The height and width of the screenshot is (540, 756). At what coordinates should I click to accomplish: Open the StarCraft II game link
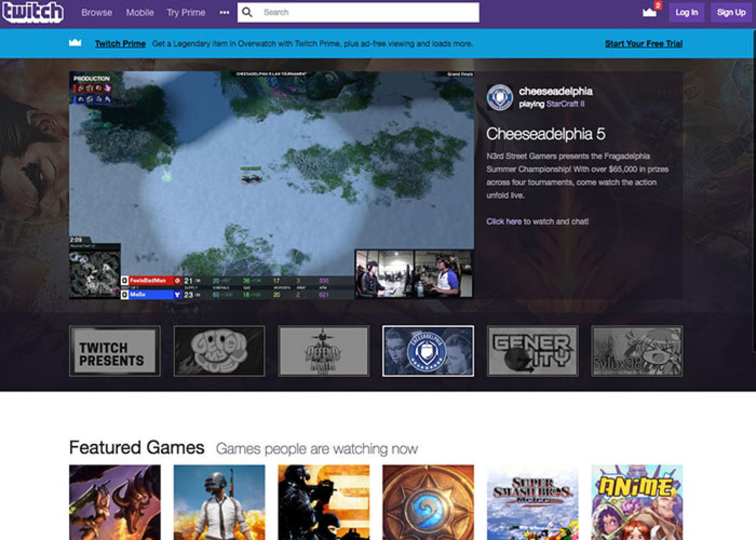tap(566, 104)
